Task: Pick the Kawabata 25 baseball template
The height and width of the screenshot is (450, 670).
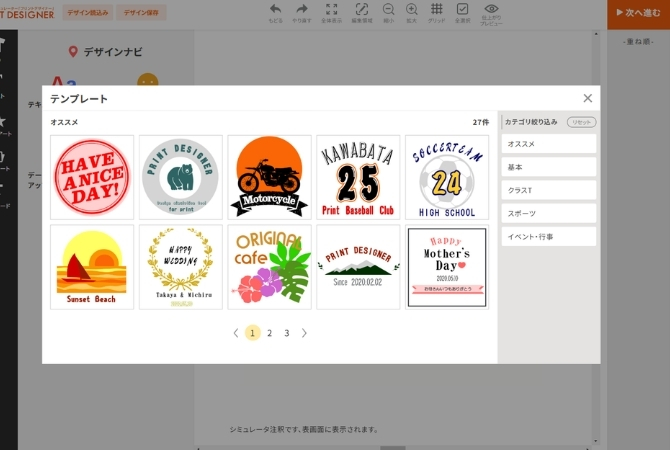Action: 358,176
